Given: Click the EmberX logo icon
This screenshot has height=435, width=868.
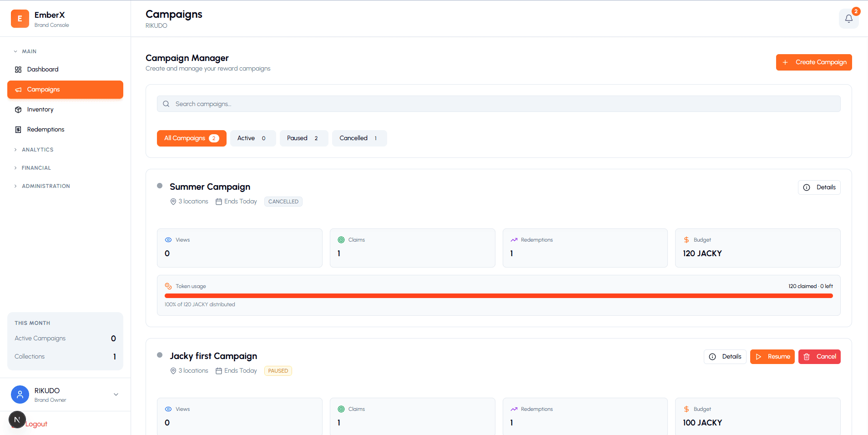Looking at the screenshot, I should [20, 19].
